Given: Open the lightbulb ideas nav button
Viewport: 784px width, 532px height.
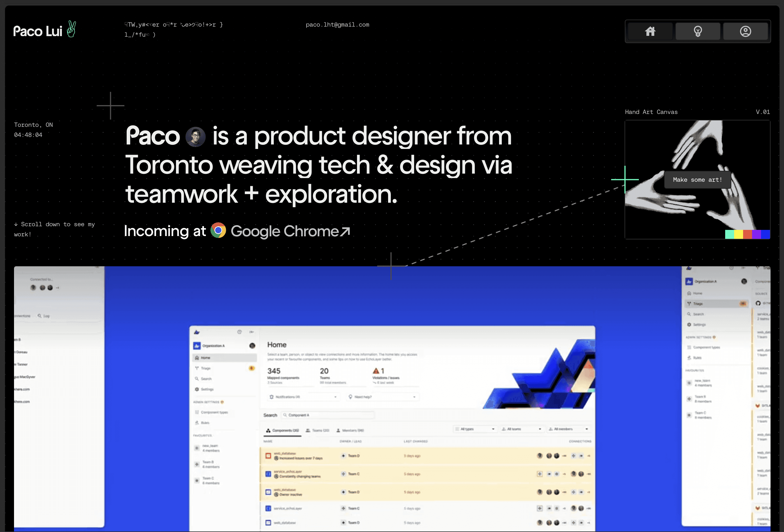Looking at the screenshot, I should click(698, 31).
